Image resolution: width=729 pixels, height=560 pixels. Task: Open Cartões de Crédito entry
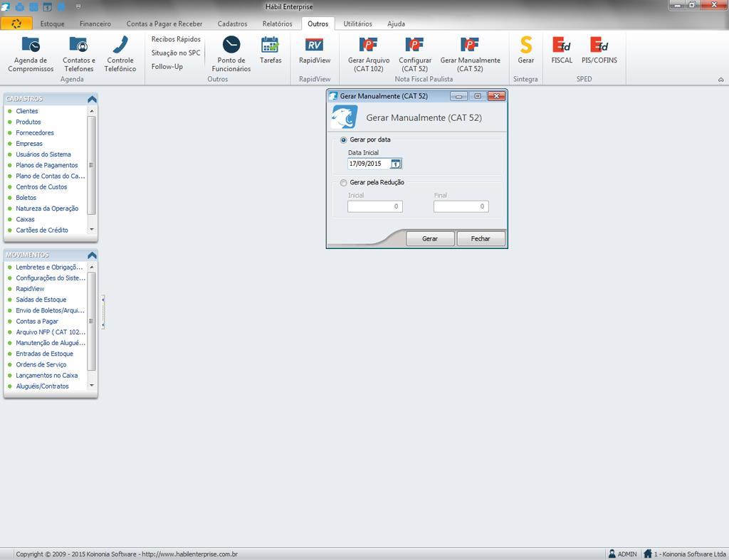pyautogui.click(x=42, y=230)
